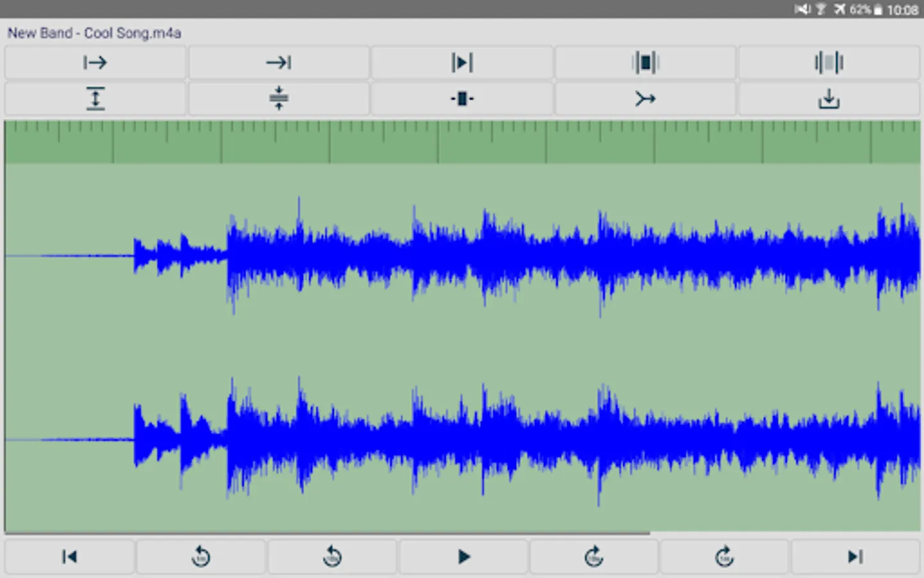Start playback with the play button
Image resolution: width=924 pixels, height=578 pixels.
463,556
